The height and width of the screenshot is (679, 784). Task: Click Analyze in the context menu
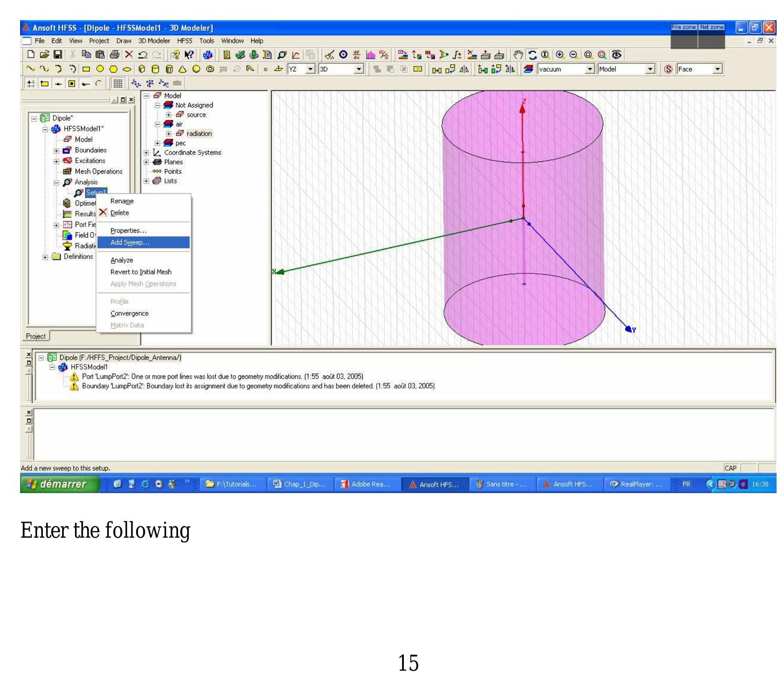click(121, 260)
